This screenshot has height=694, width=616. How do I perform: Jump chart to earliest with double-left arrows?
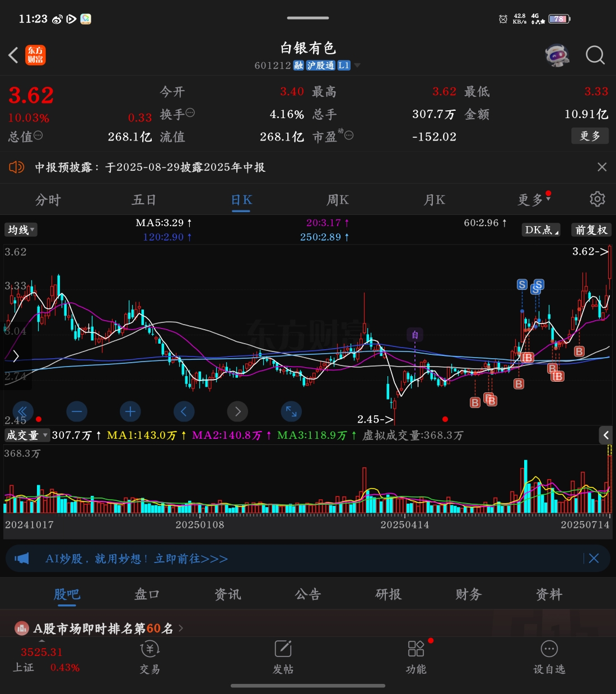pos(22,412)
